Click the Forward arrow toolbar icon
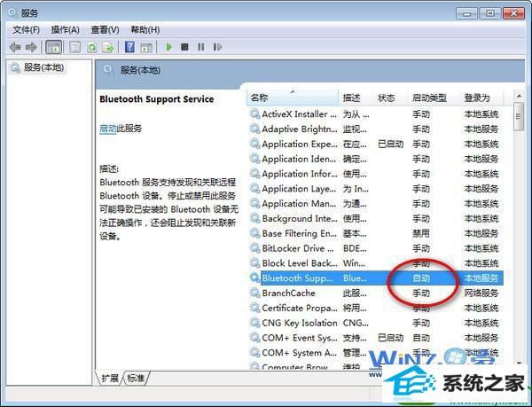Screen dimensions: 532x407 31,47
